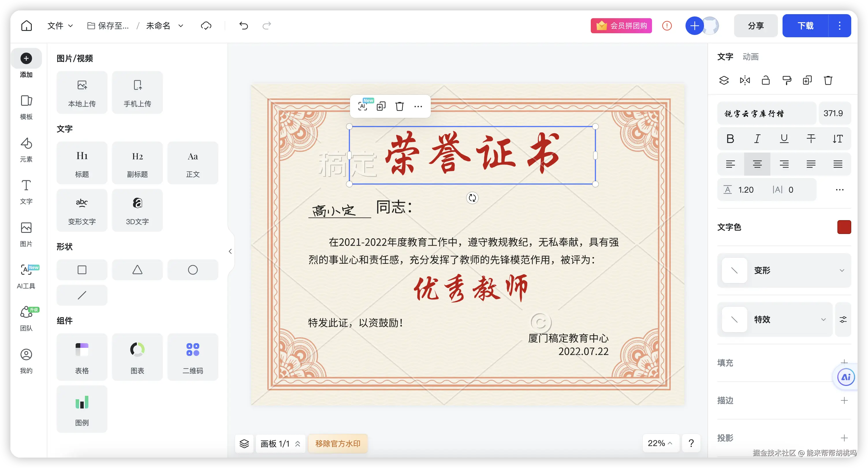Lock the selected text via the lock icon

tap(765, 80)
